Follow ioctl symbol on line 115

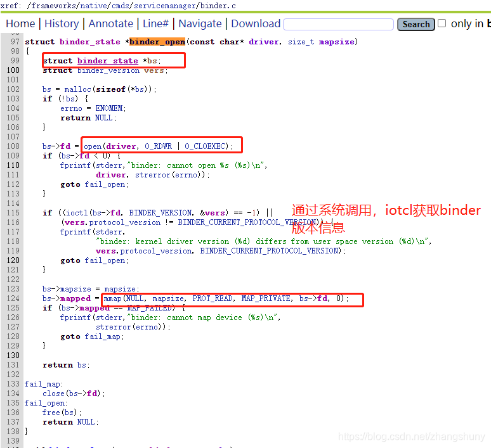click(x=77, y=213)
